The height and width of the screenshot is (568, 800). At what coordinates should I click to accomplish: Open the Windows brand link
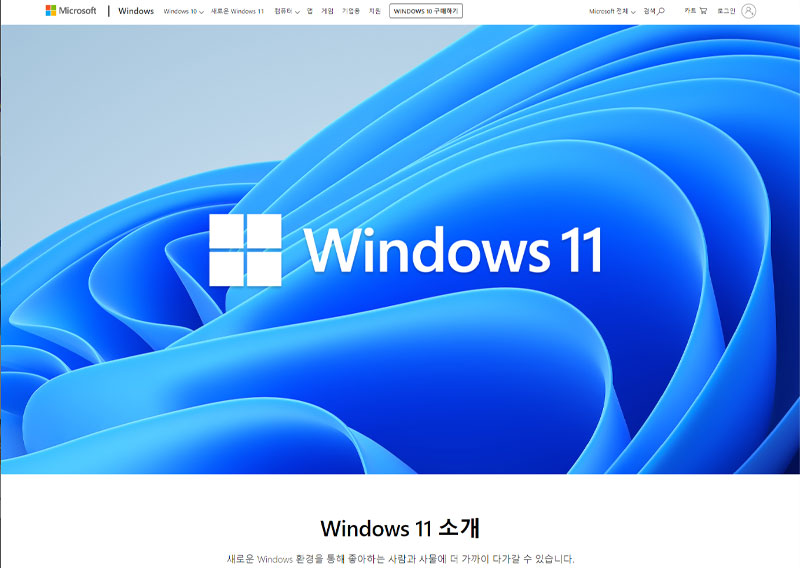click(x=136, y=11)
